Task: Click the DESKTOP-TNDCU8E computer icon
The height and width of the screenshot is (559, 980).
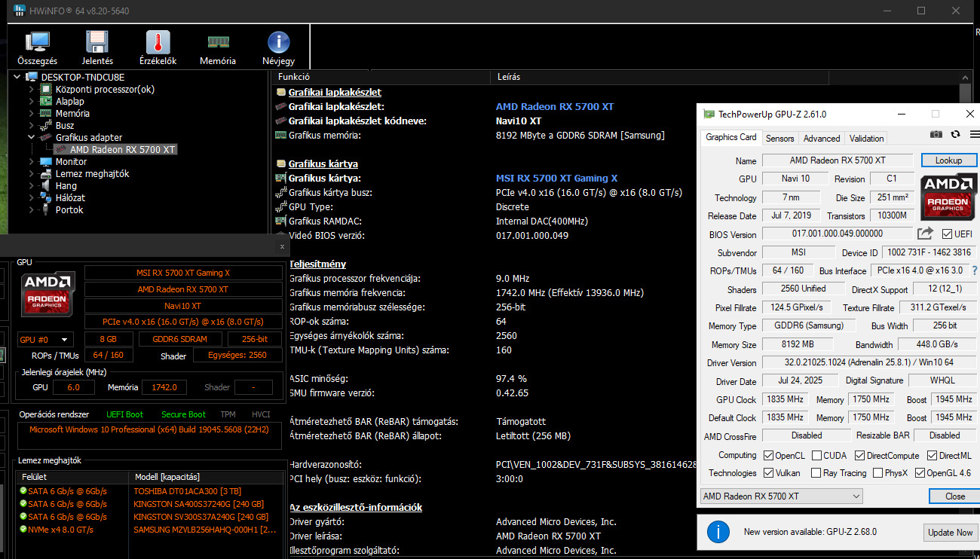Action: point(32,77)
